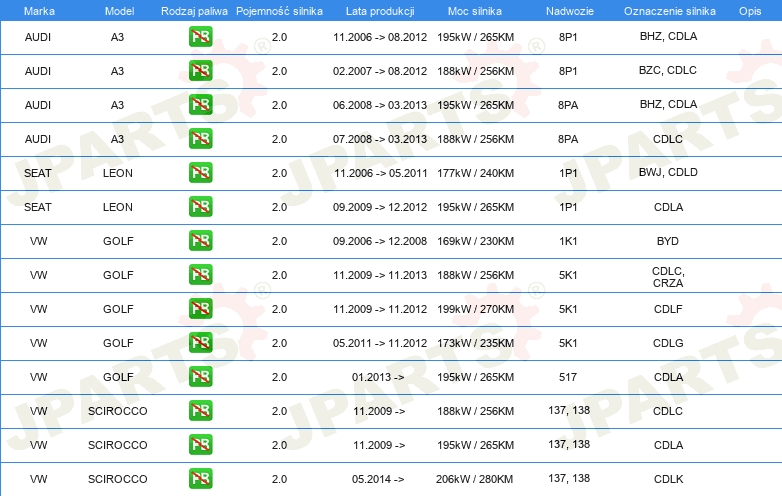782x496 pixels.
Task: Click the fuel icon for Audi A3 BZC, CDLC
Action: pos(200,71)
